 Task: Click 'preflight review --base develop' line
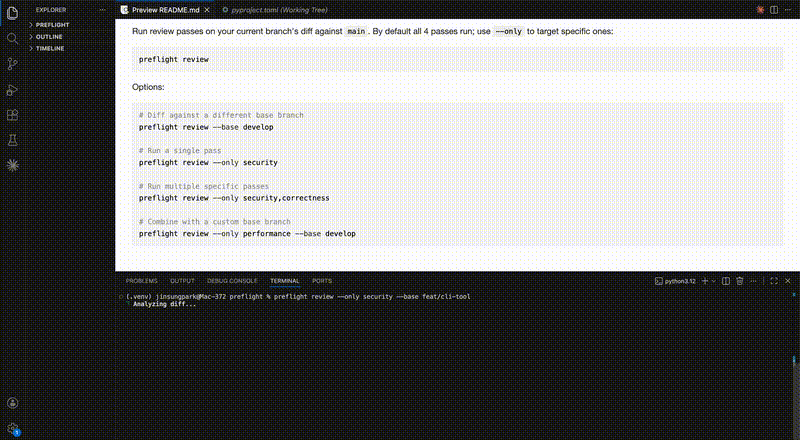(x=206, y=127)
